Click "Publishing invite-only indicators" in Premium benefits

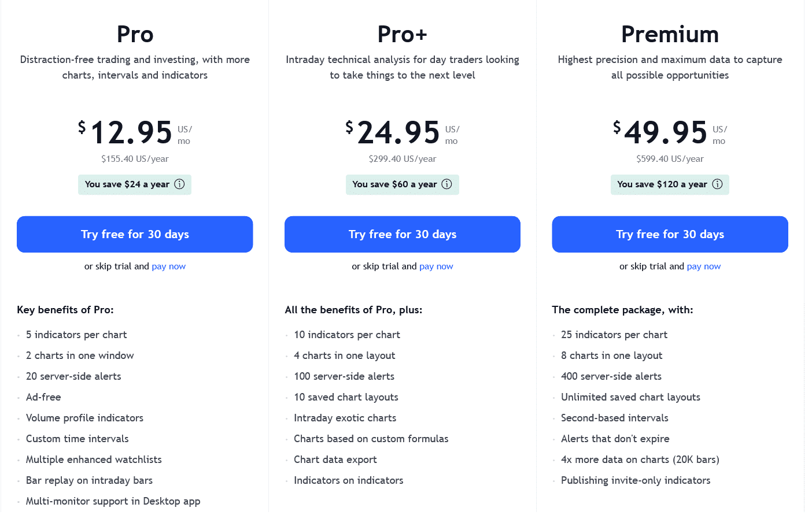coord(636,480)
